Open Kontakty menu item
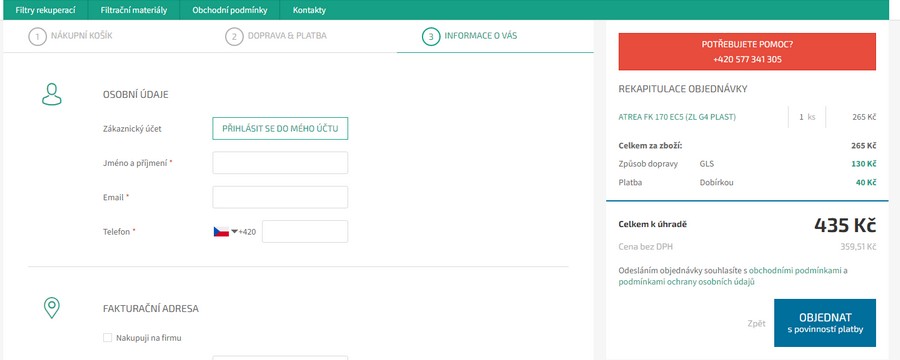This screenshot has height=360, width=900. (309, 10)
